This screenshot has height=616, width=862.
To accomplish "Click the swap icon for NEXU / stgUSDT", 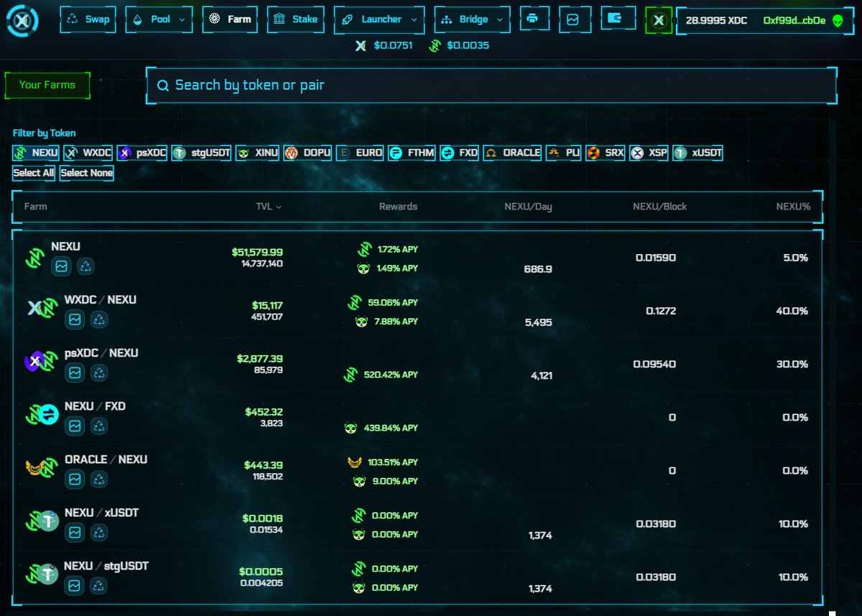I will 98,585.
